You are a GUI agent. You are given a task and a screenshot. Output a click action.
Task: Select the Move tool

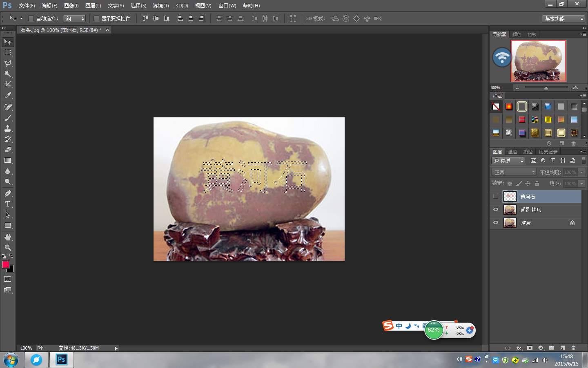[x=8, y=42]
